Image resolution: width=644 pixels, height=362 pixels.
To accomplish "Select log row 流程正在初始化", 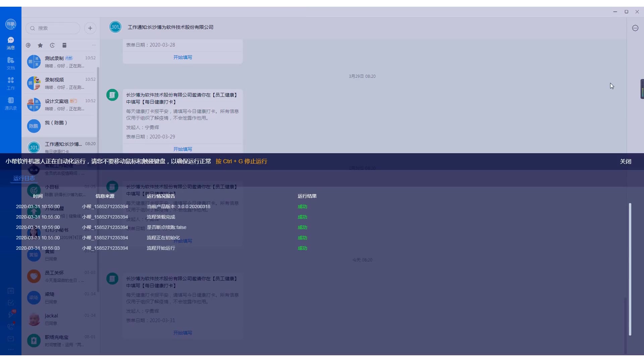I will click(x=163, y=238).
